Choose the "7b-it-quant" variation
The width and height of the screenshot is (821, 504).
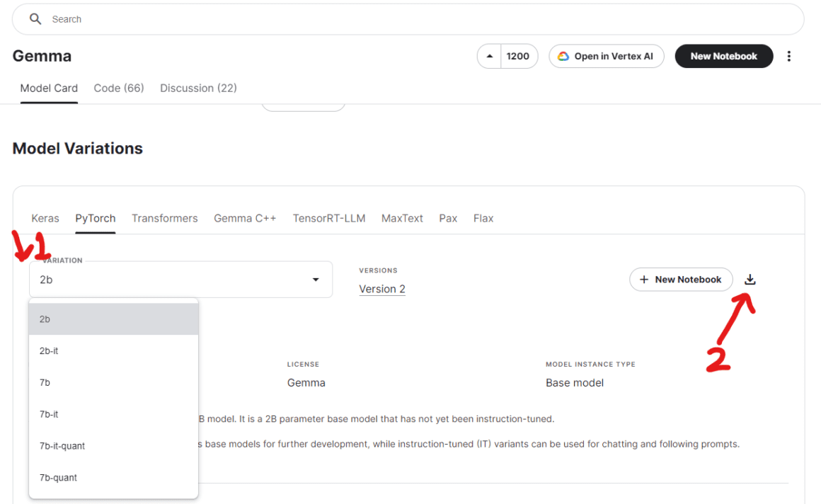[62, 445]
